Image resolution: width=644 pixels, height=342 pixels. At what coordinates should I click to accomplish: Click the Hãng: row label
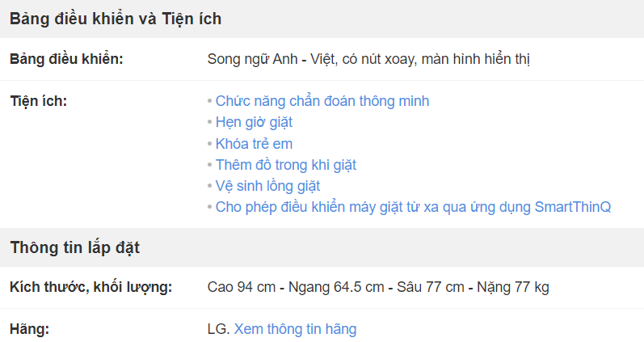(x=30, y=329)
